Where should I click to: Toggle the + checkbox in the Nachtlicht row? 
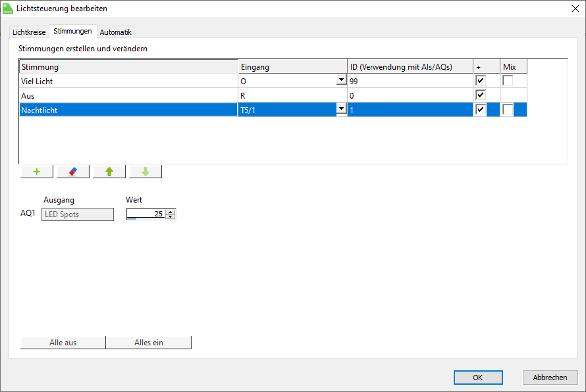[x=480, y=109]
